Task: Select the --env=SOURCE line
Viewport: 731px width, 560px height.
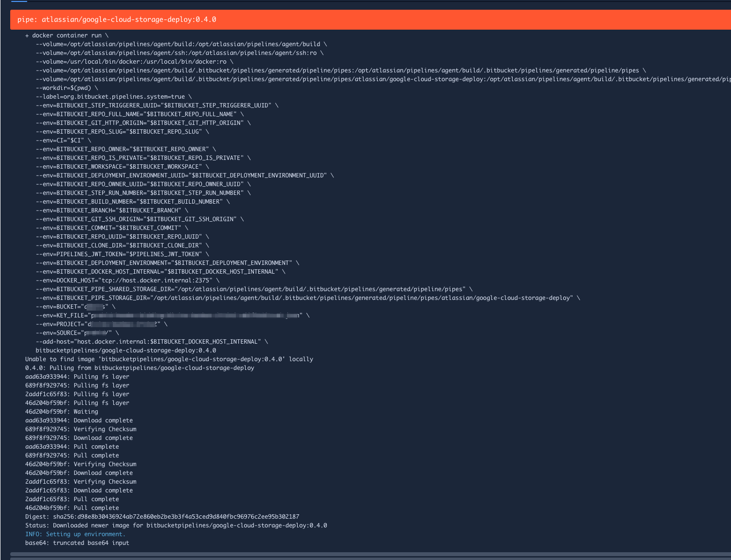Action: tap(77, 333)
